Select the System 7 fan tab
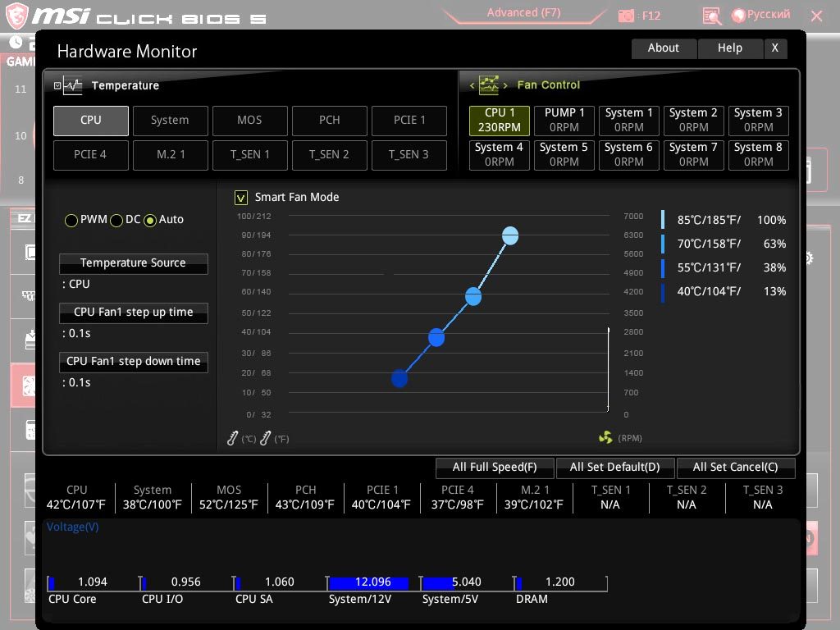This screenshot has width=840, height=630. pyautogui.click(x=694, y=155)
